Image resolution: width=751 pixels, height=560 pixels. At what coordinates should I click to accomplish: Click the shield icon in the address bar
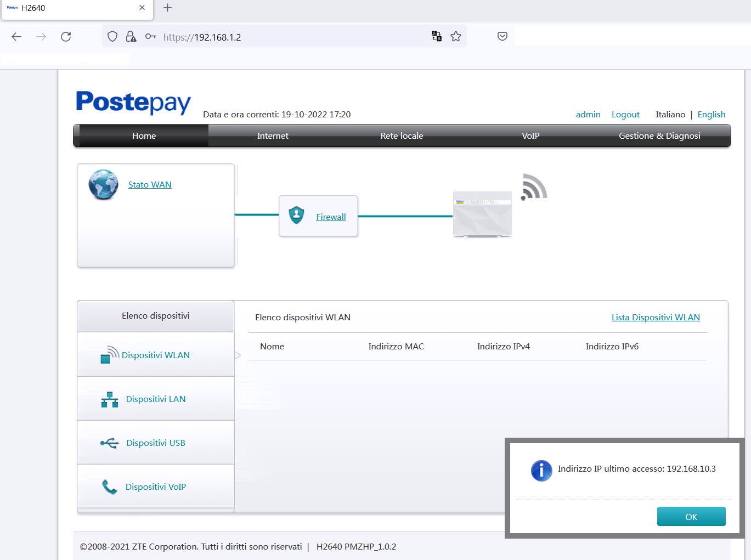click(112, 36)
